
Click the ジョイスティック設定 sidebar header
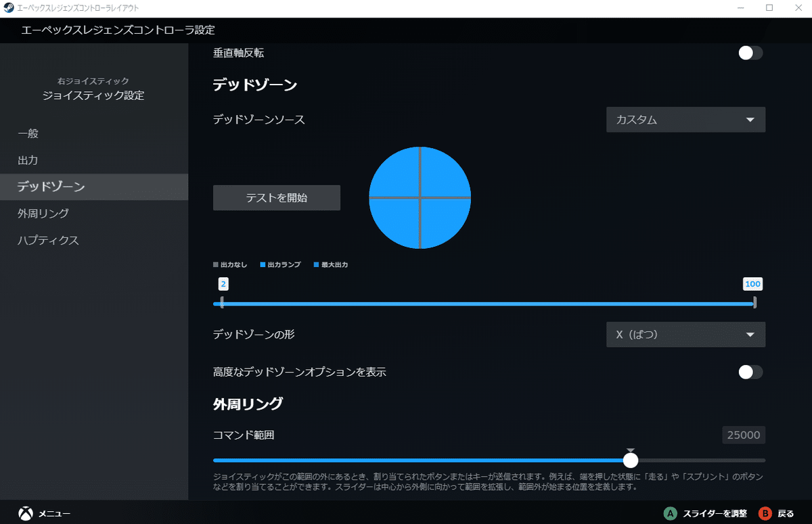pos(93,95)
